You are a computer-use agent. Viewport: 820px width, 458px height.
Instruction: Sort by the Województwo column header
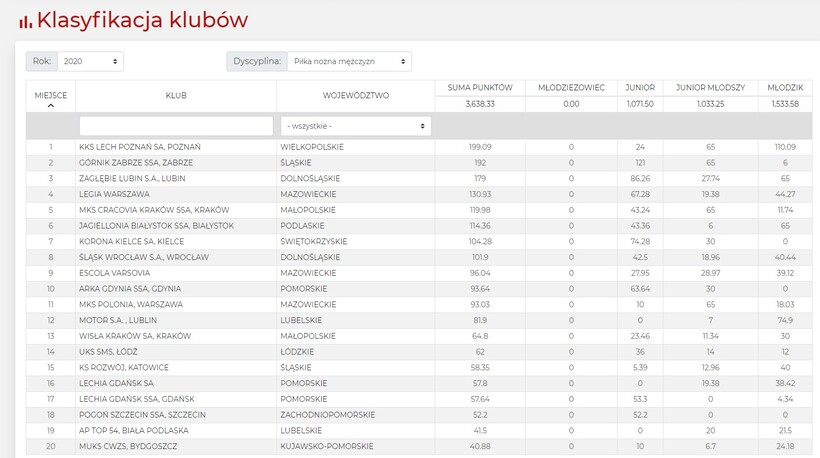(356, 96)
